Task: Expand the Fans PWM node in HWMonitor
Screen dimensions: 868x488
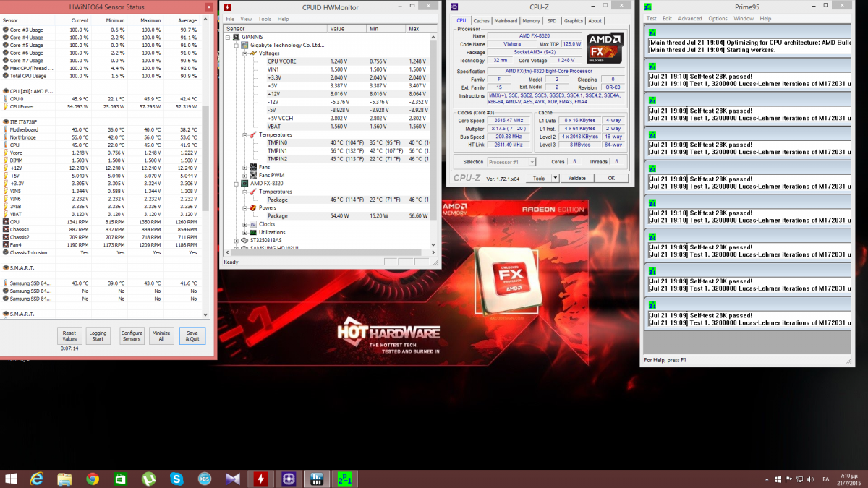Action: pyautogui.click(x=244, y=175)
